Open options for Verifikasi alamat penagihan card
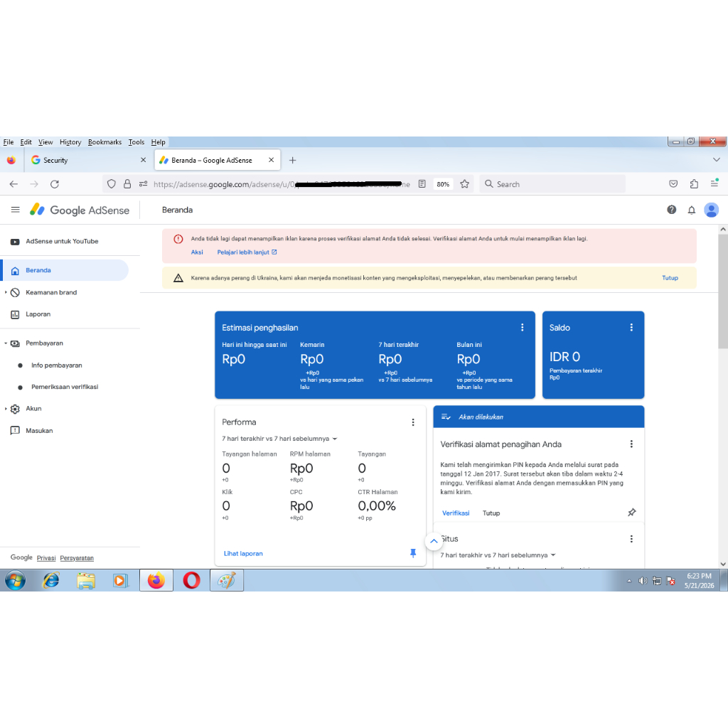 631,444
